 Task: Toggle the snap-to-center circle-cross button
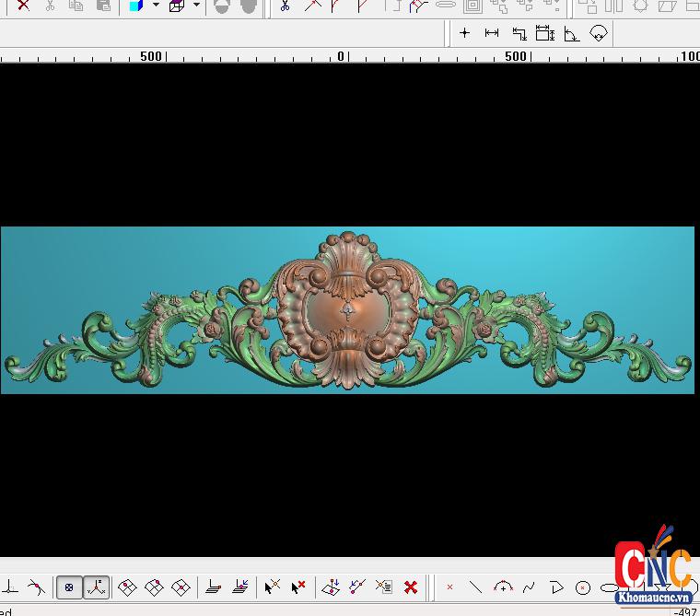pos(69,587)
